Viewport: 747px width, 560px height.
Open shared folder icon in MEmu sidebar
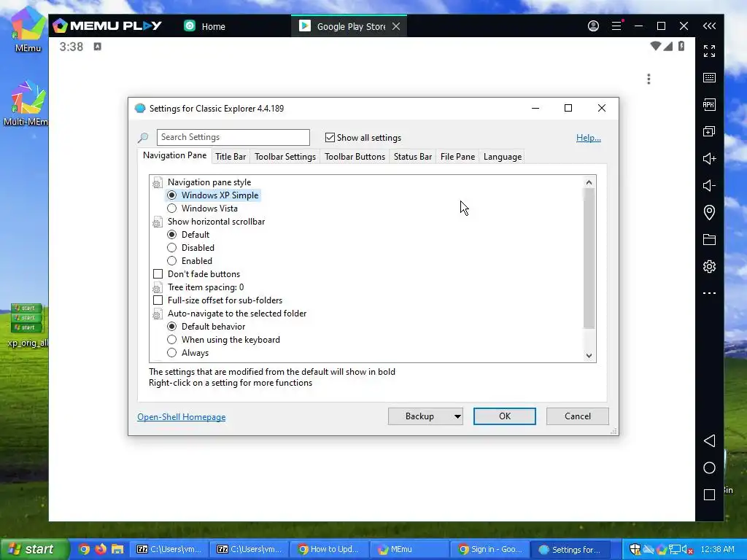pyautogui.click(x=709, y=239)
